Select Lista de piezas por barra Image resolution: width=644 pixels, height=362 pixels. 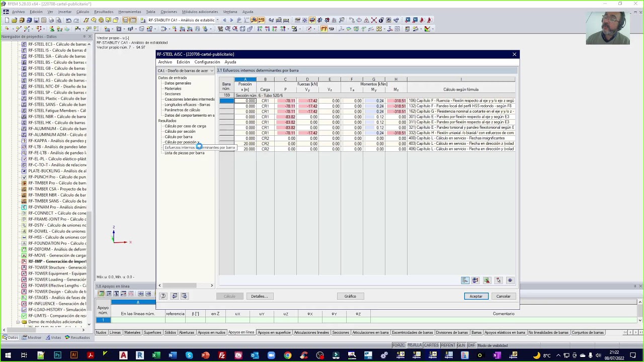tap(184, 153)
